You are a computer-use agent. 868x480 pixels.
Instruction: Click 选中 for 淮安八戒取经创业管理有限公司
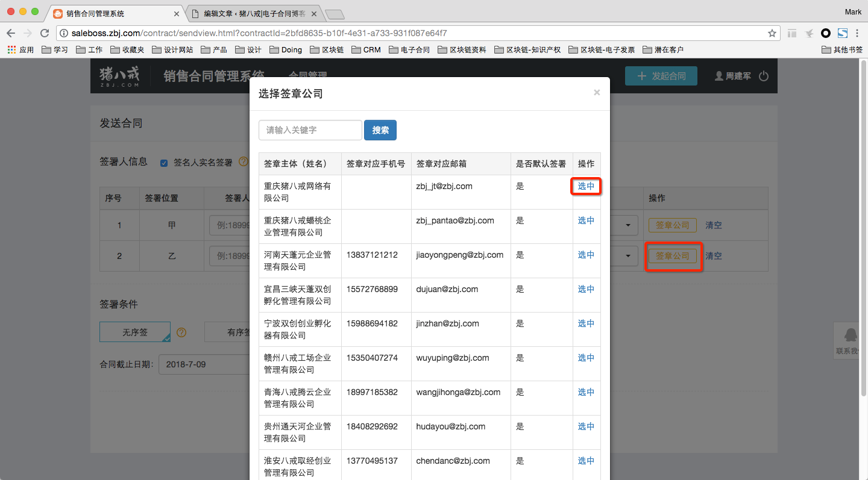pyautogui.click(x=586, y=461)
